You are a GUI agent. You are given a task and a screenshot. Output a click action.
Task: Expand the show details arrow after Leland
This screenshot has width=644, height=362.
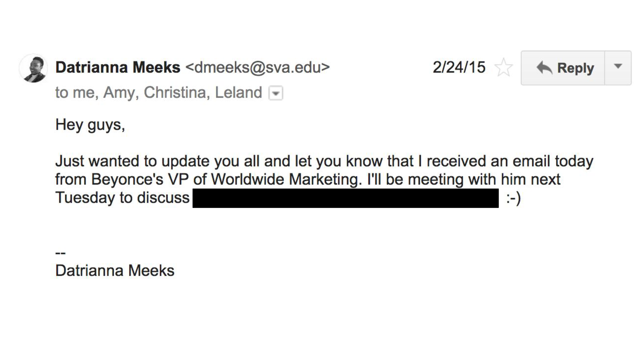click(276, 93)
